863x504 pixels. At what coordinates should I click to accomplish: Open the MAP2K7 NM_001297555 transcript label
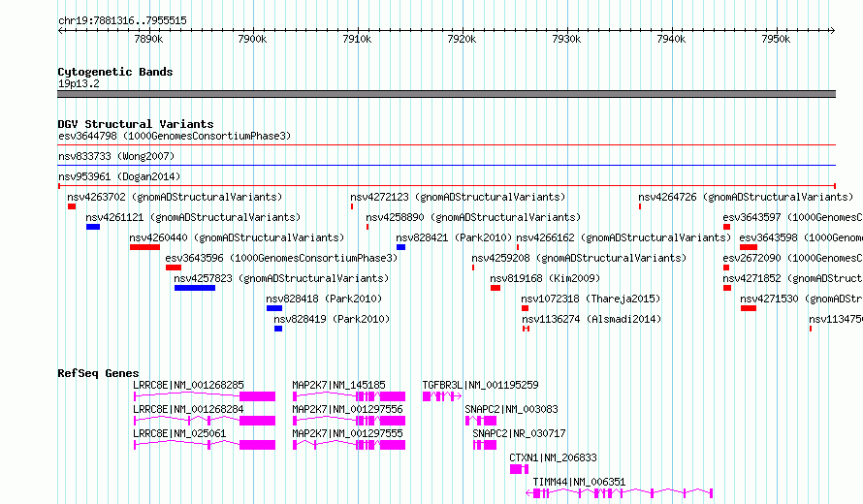tap(347, 433)
